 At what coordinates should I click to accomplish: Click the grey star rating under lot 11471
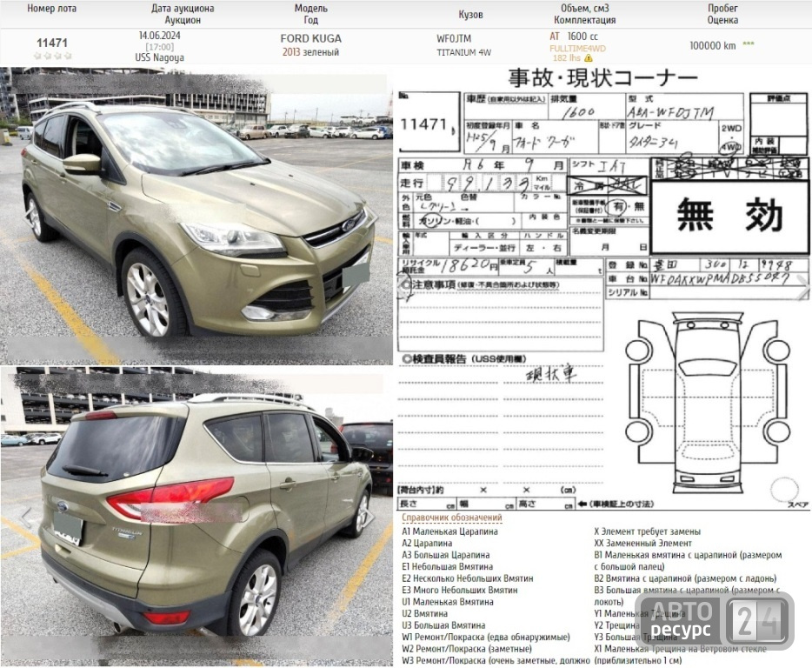click(52, 56)
